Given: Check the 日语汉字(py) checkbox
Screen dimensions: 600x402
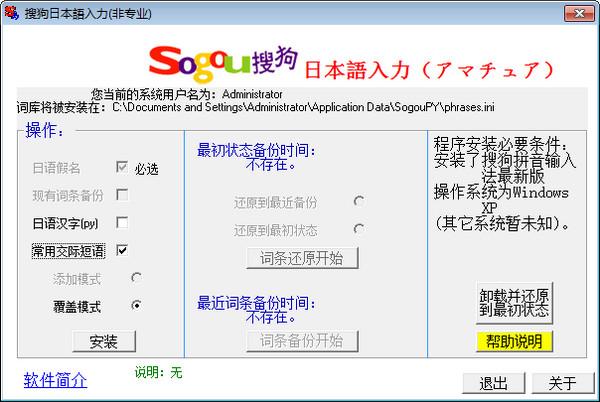Looking at the screenshot, I should [x=123, y=222].
